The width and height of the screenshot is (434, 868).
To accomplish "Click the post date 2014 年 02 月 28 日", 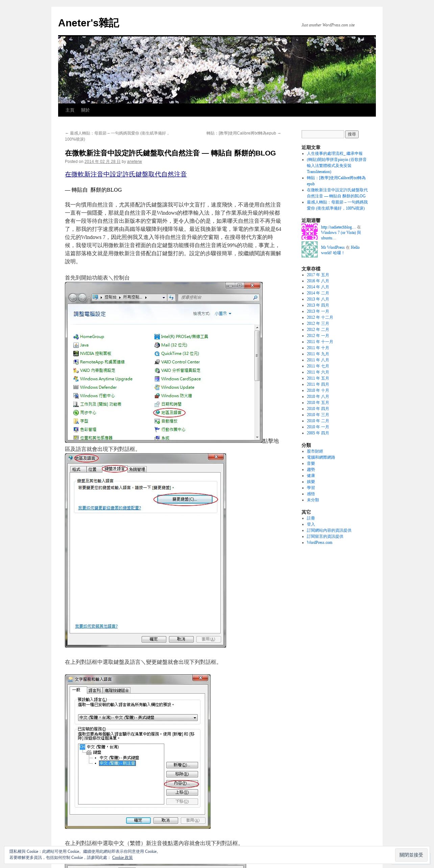I will pos(102,162).
